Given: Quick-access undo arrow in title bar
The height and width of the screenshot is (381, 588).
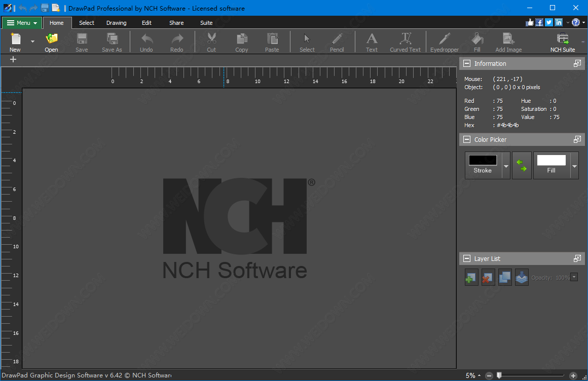Looking at the screenshot, I should [22, 8].
